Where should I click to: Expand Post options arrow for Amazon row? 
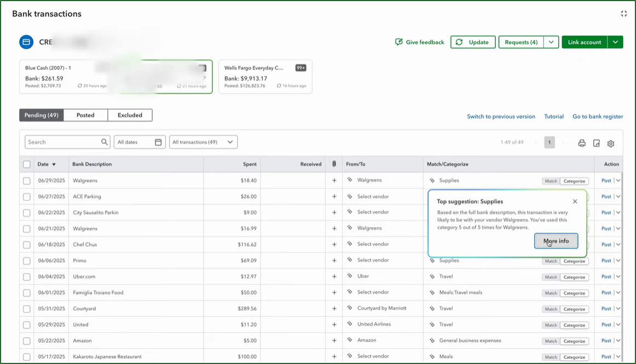coord(618,341)
